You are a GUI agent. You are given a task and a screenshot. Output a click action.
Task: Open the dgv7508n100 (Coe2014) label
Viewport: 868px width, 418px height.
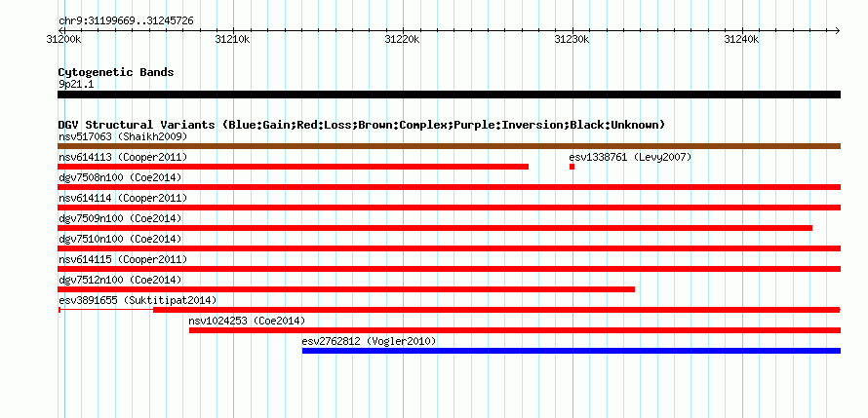point(120,177)
